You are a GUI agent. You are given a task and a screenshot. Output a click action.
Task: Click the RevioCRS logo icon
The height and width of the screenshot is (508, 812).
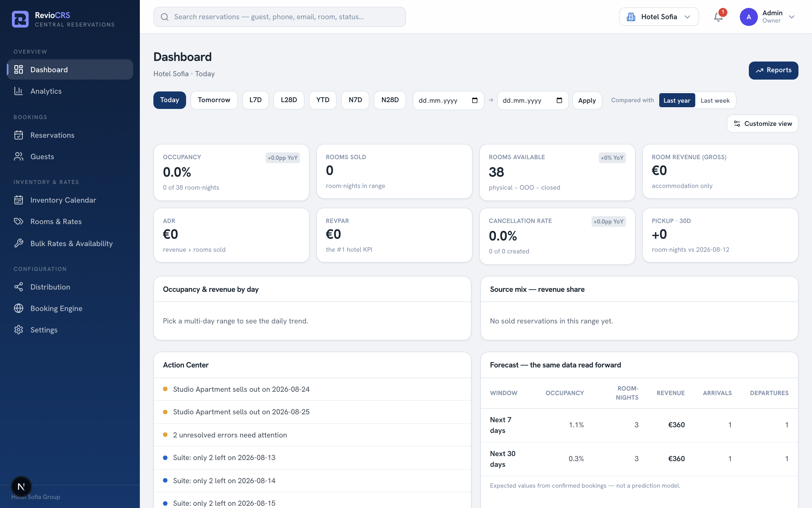pos(20,19)
